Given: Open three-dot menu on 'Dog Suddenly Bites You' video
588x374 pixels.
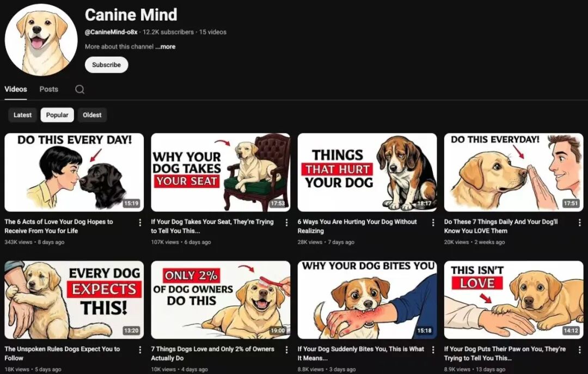Looking at the screenshot, I should (x=433, y=350).
